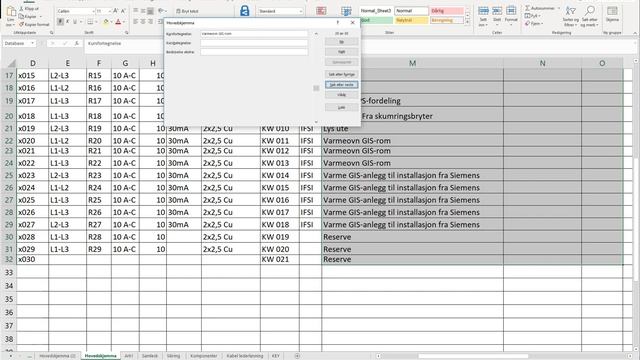Increase font size with the larger A icon
The width and height of the screenshot is (640, 360).
pos(116,11)
